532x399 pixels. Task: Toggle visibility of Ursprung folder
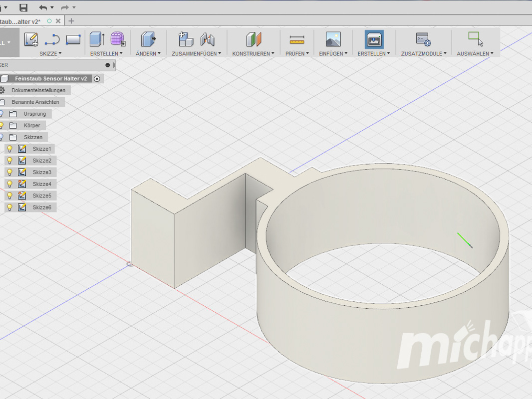1,114
